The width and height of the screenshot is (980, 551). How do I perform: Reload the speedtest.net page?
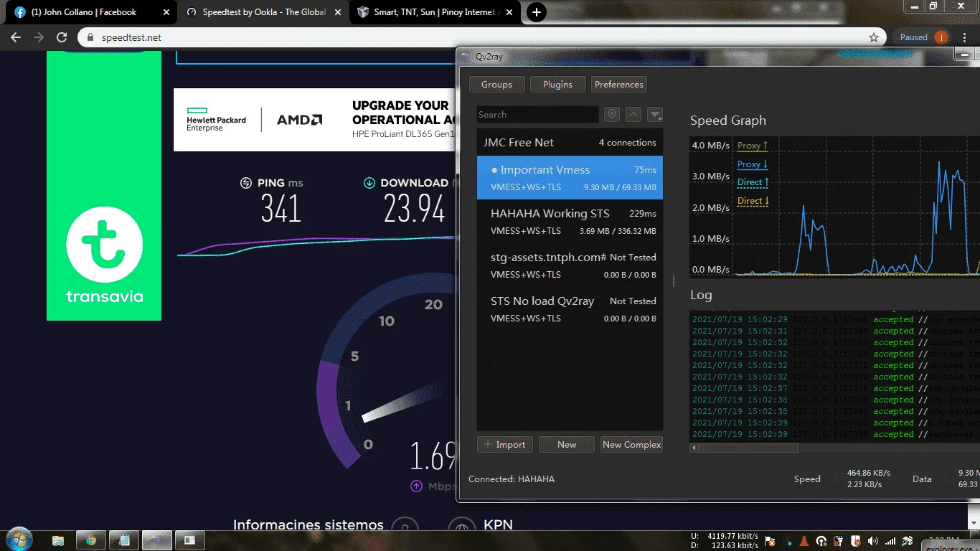[62, 37]
